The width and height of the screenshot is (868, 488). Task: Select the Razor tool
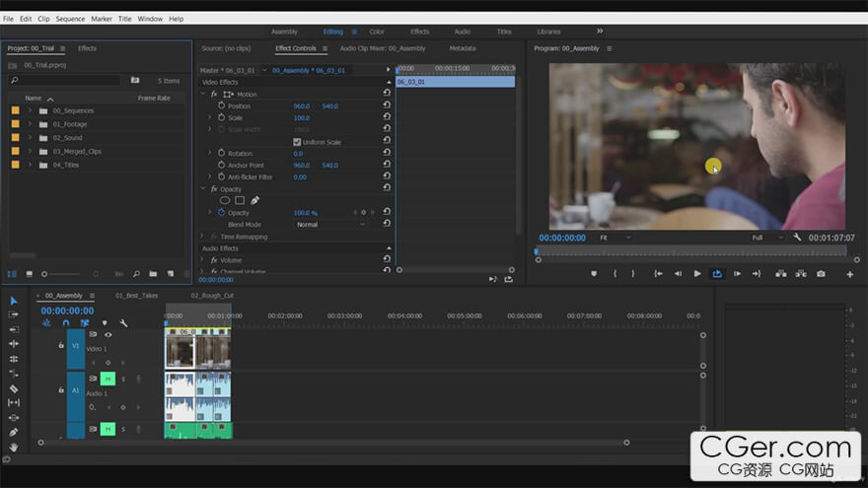(x=14, y=388)
